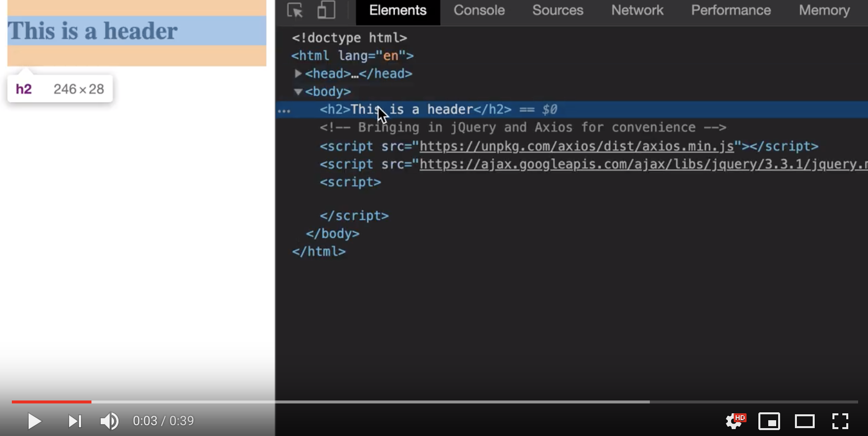
Task: Mute the video volume
Action: click(x=109, y=421)
